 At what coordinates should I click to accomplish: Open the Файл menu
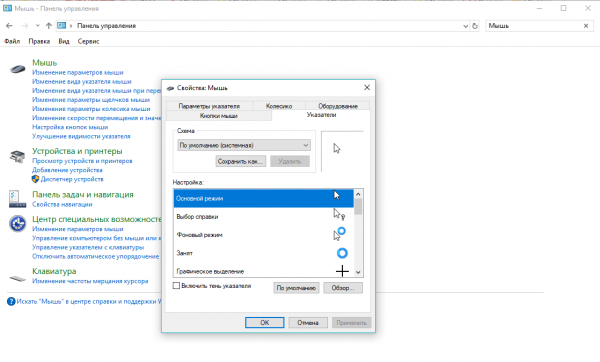pyautogui.click(x=12, y=41)
